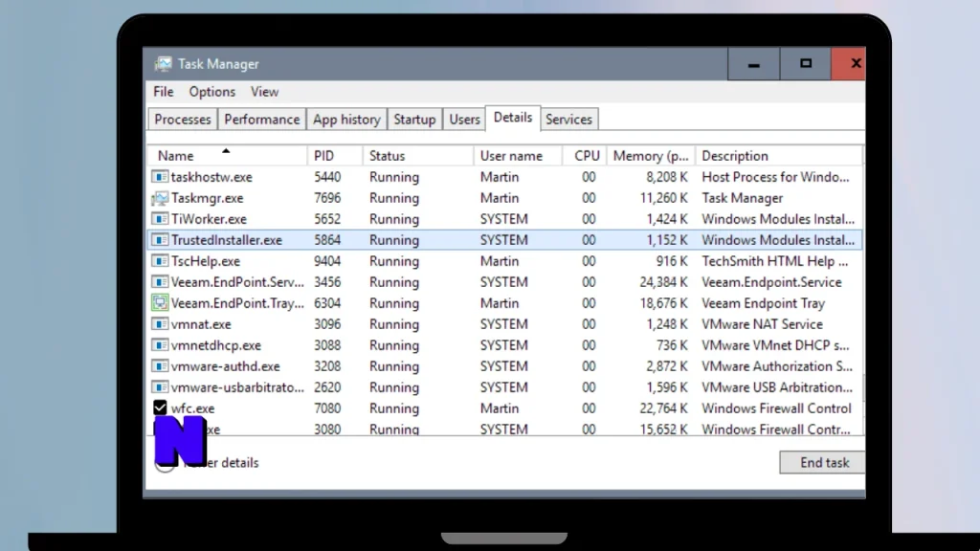The image size is (980, 551).
Task: Switch to the Services tab
Action: click(x=568, y=120)
